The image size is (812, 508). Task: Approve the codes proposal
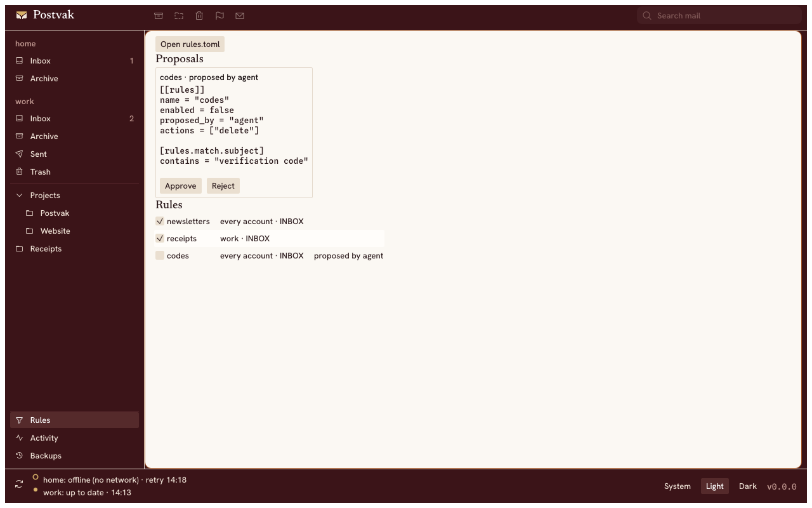coord(181,186)
